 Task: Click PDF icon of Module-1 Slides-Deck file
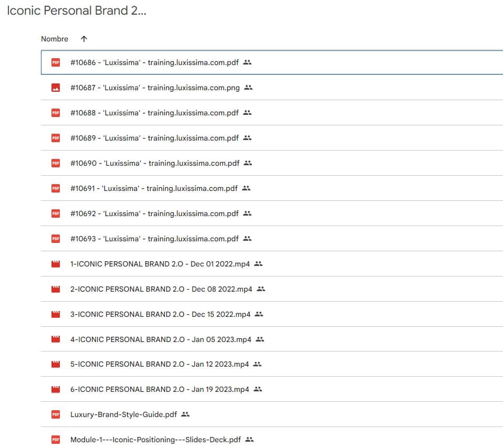pyautogui.click(x=56, y=440)
